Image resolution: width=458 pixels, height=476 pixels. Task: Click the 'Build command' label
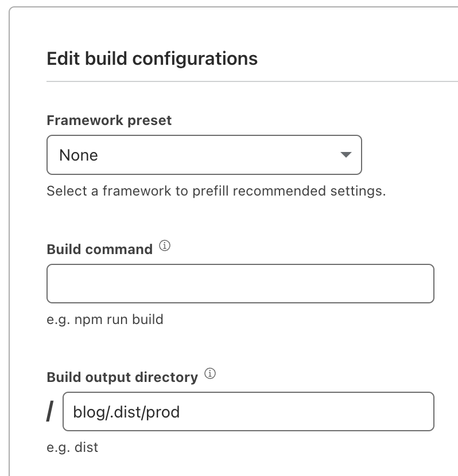click(99, 249)
